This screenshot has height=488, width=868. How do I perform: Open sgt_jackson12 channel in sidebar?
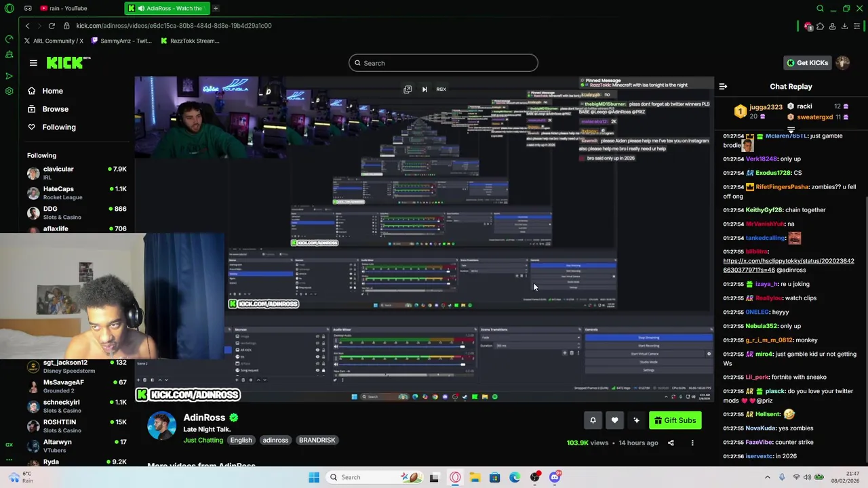(x=77, y=367)
